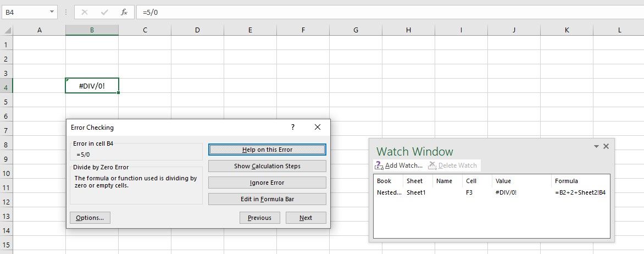The height and width of the screenshot is (254, 644).
Task: Select column D header
Action: point(198,30)
